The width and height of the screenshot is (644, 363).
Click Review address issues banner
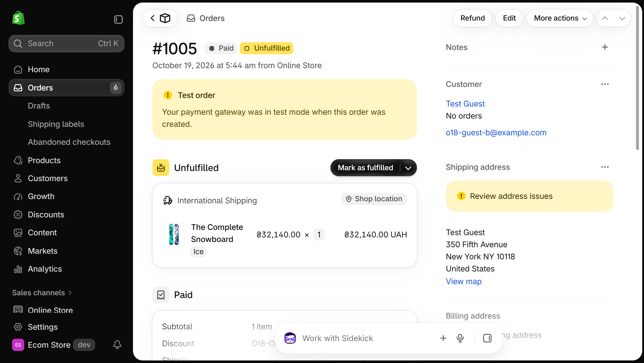[x=530, y=196]
